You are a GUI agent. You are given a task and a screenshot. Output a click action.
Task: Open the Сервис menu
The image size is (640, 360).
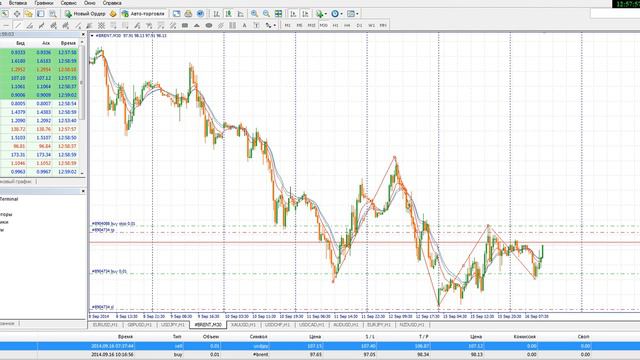pyautogui.click(x=69, y=3)
